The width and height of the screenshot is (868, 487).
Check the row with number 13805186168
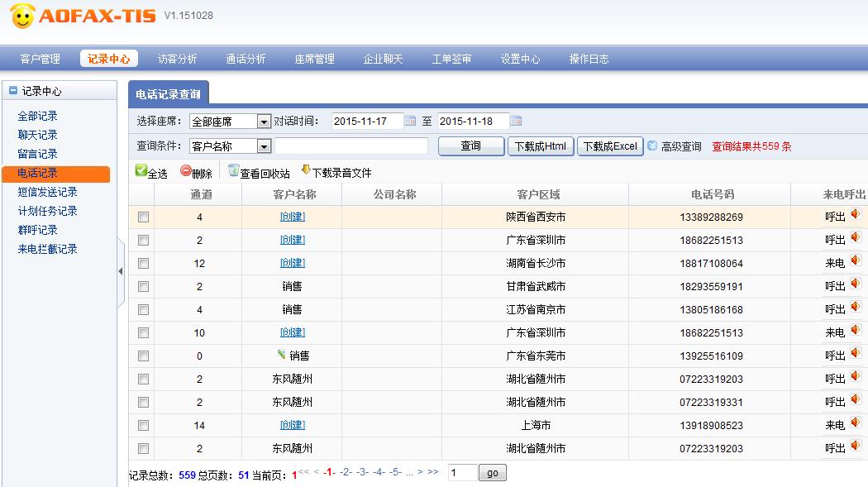point(143,310)
